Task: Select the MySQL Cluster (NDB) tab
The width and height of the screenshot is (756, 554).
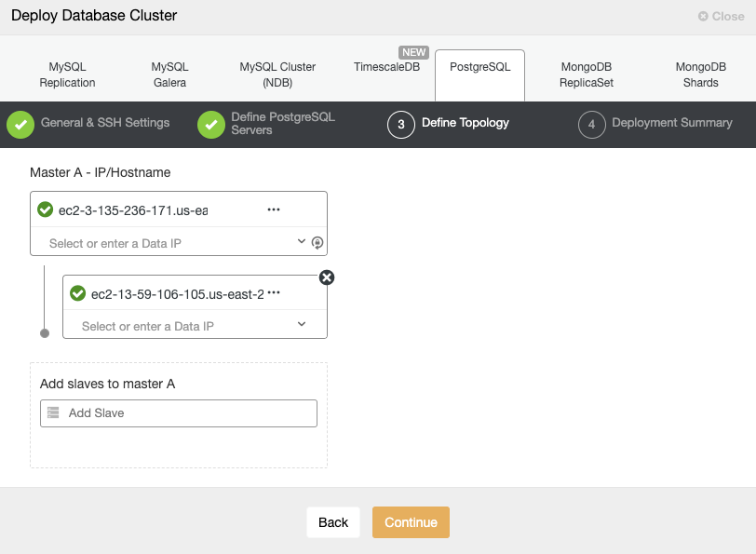Action: [277, 74]
